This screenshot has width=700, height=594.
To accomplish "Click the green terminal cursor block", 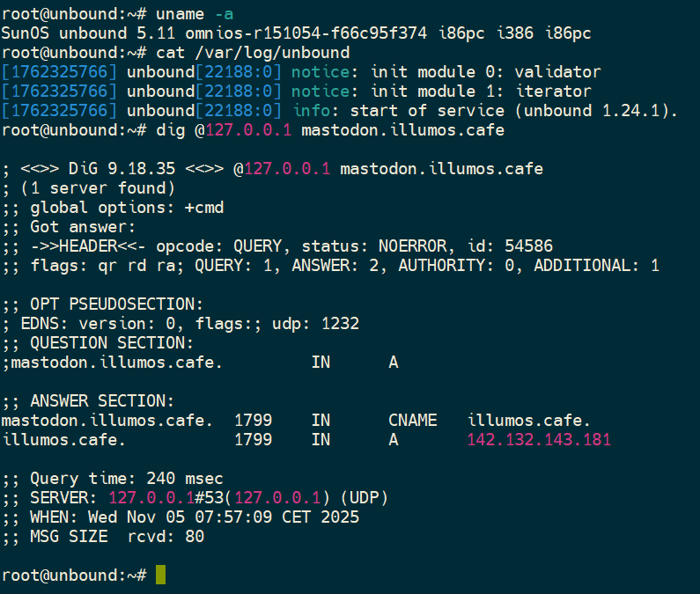I will (160, 575).
